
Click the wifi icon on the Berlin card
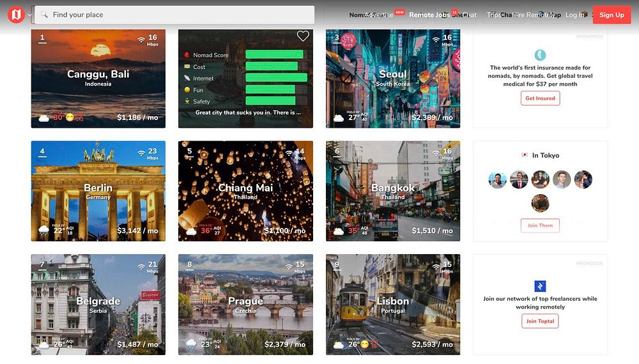click(141, 153)
